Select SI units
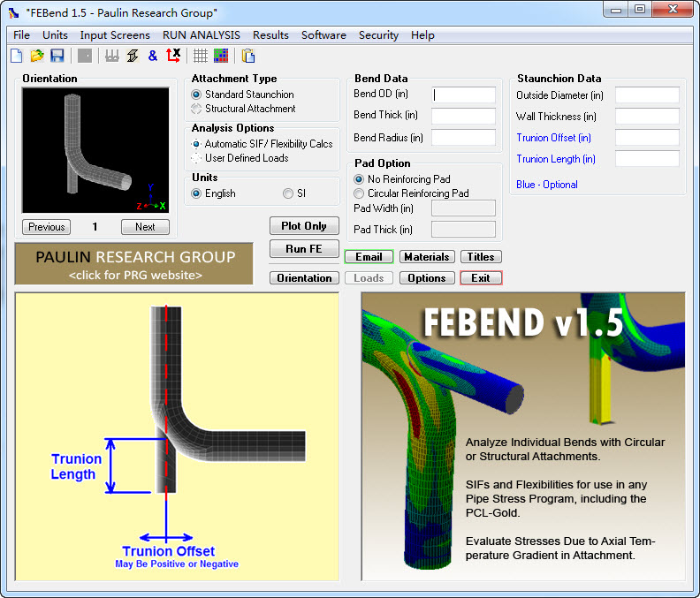The width and height of the screenshot is (700, 598). [x=294, y=193]
